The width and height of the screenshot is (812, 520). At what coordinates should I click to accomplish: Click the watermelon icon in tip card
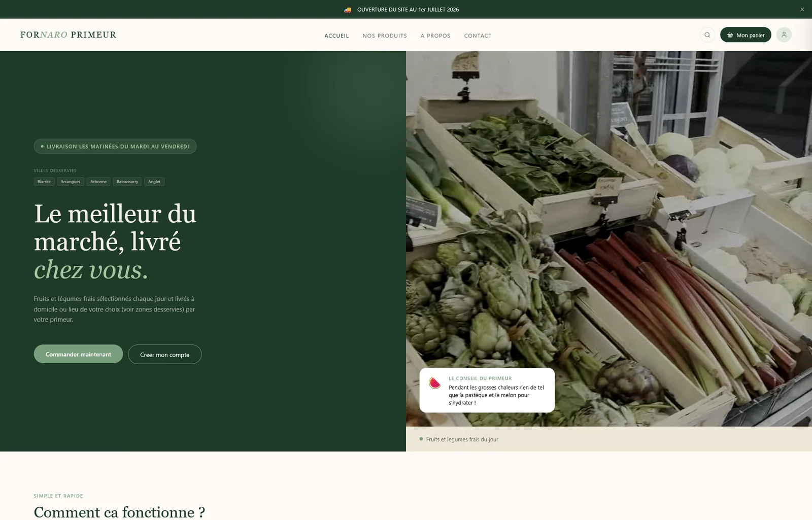click(435, 383)
